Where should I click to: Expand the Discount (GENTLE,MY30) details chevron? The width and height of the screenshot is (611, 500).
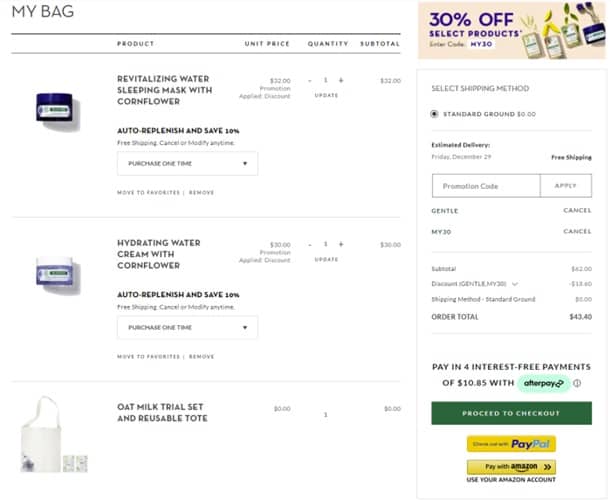(x=515, y=283)
